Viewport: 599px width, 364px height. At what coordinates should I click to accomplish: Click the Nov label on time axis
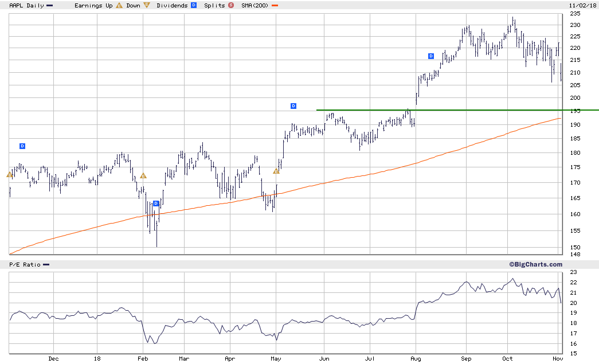pos(558,359)
